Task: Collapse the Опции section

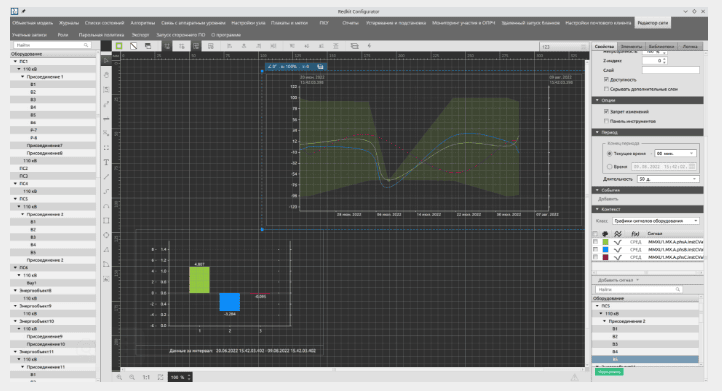Action: (598, 100)
